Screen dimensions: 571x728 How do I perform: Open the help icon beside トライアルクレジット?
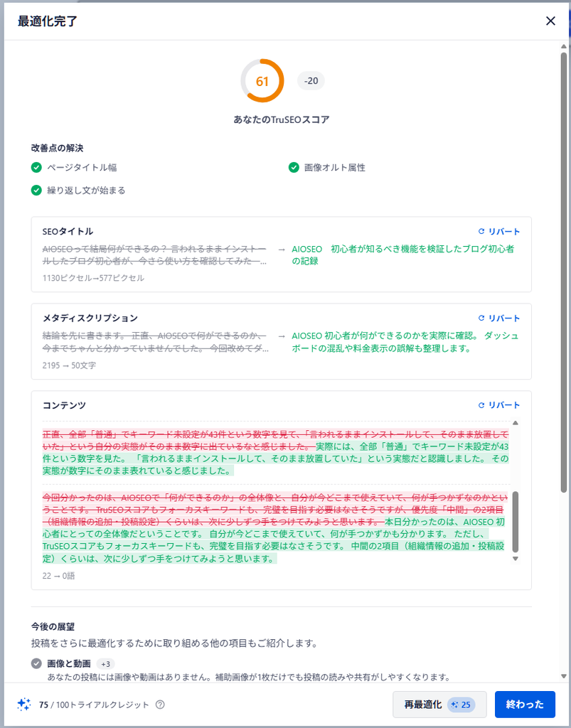pos(160,705)
